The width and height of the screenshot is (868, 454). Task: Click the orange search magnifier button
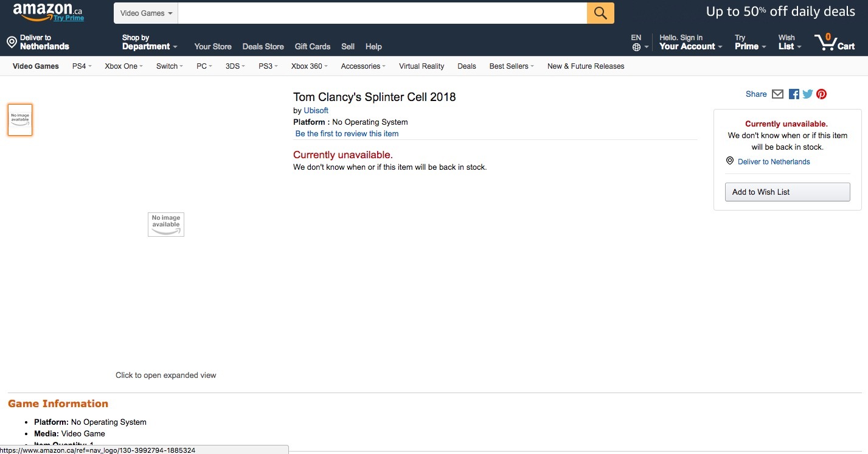(x=600, y=13)
